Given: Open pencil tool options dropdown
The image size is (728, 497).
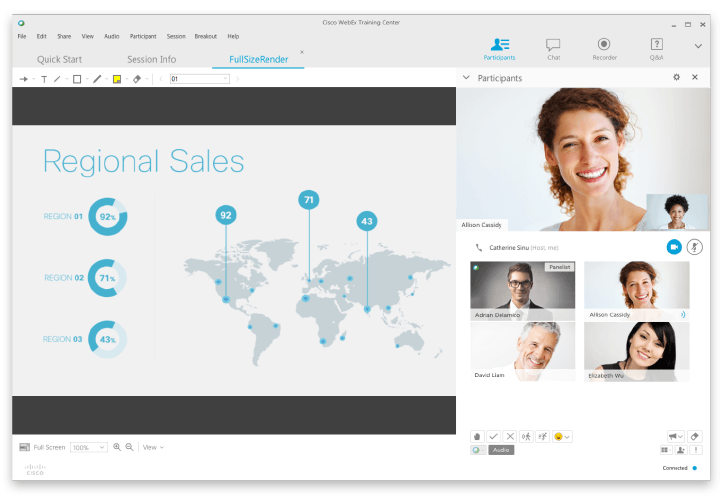Looking at the screenshot, I should click(107, 79).
